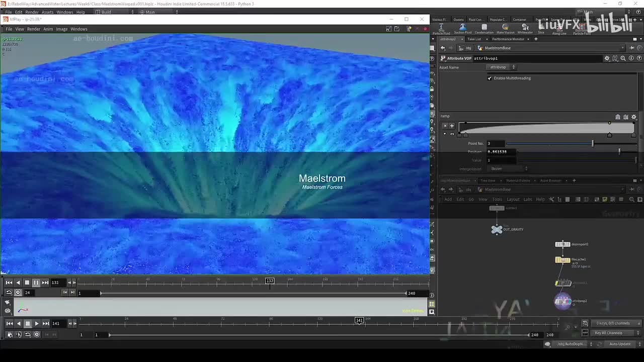644x362 pixels.
Task: Open the Auto Update mode dropdown
Action: (623, 344)
